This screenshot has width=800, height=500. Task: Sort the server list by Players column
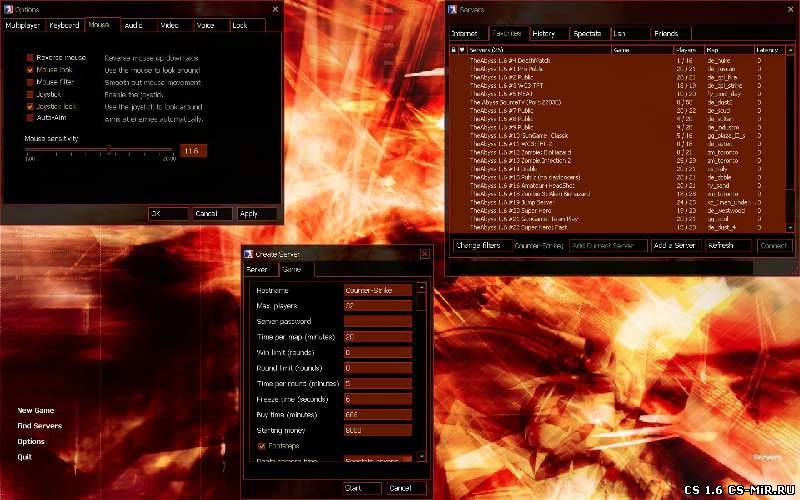(x=689, y=50)
